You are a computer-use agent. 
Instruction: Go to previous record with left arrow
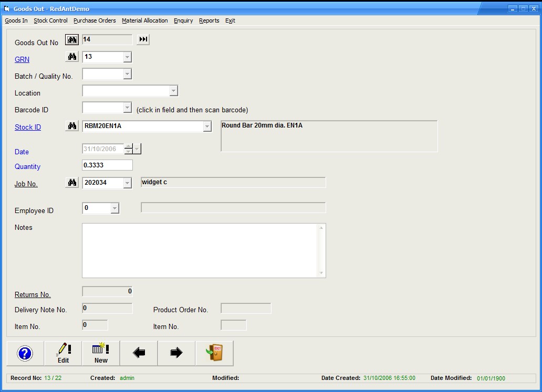click(139, 353)
